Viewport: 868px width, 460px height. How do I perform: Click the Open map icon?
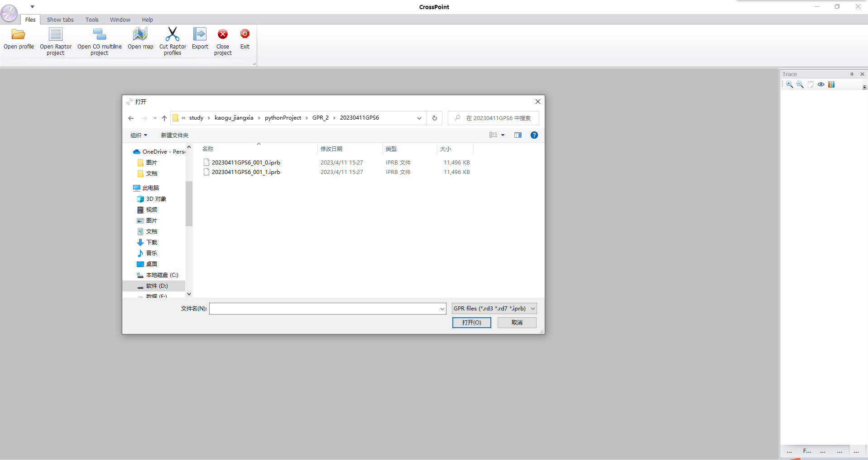[140, 34]
